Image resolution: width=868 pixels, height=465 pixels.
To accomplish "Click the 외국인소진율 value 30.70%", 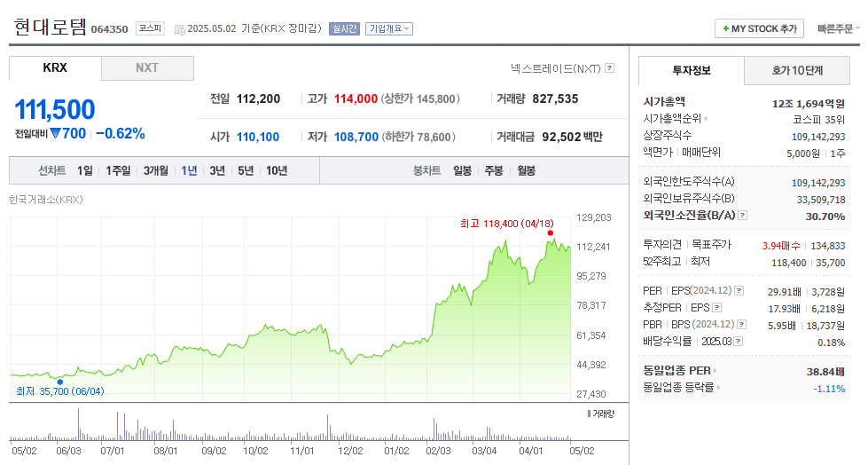I will (825, 217).
